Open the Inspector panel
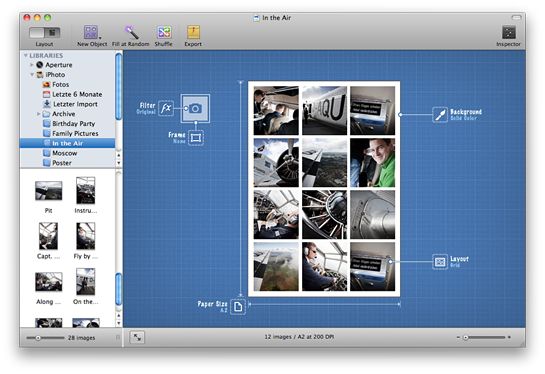Image resolution: width=545 pixels, height=374 pixels. pyautogui.click(x=509, y=33)
